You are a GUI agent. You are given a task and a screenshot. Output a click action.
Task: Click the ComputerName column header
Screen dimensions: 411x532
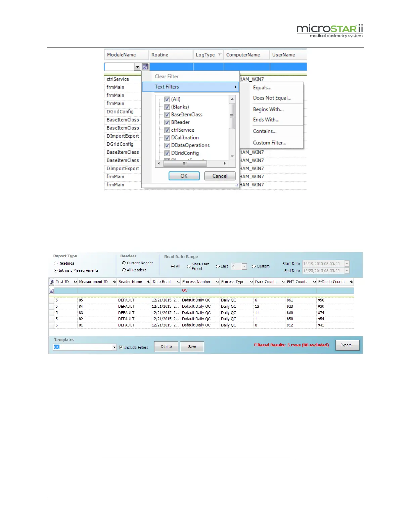[247, 55]
